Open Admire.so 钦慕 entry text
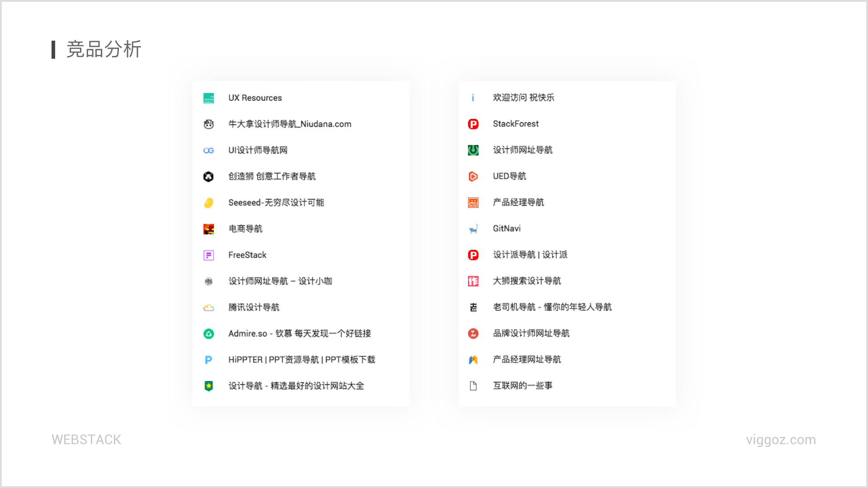Screen dimensions: 868x488 point(300,334)
